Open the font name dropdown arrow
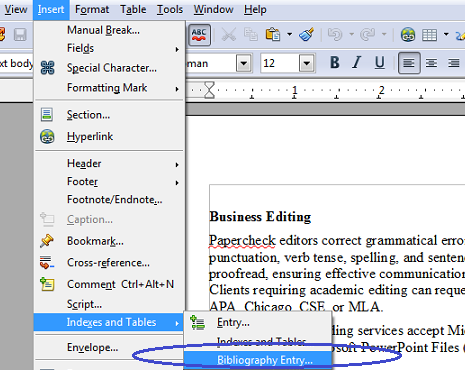Image resolution: width=465 pixels, height=370 pixels. [x=244, y=63]
